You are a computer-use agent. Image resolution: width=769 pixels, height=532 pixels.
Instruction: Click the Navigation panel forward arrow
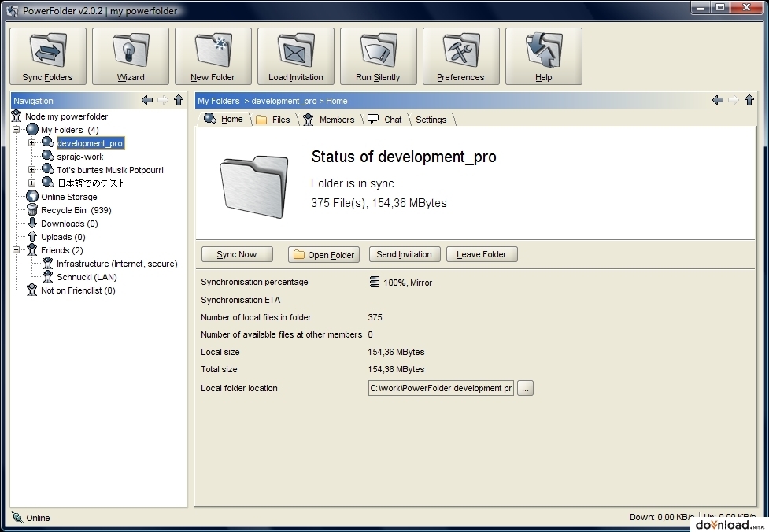point(163,100)
